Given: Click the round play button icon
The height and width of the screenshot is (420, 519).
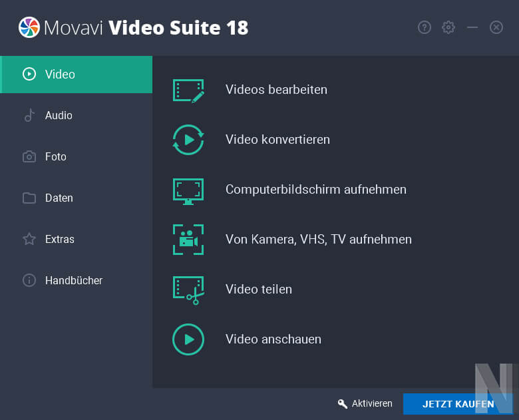Looking at the screenshot, I should pos(188,339).
